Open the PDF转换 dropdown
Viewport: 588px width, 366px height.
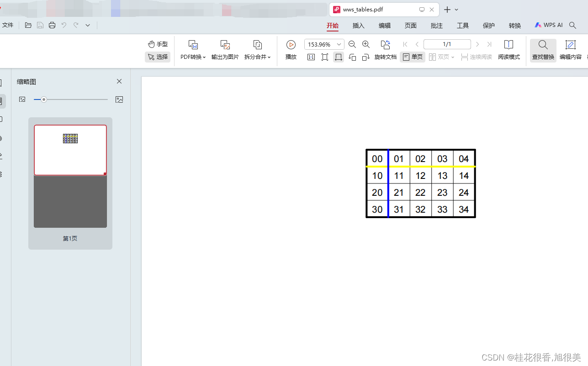click(193, 50)
